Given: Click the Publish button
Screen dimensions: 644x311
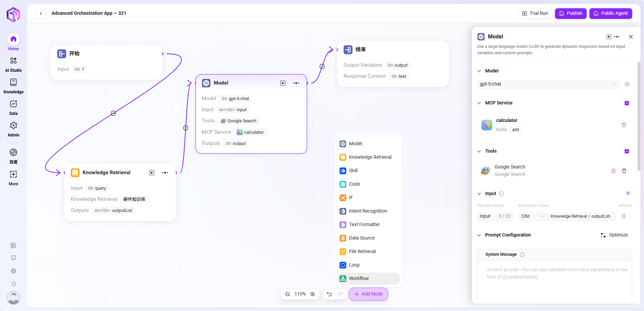Looking at the screenshot, I should 571,13.
